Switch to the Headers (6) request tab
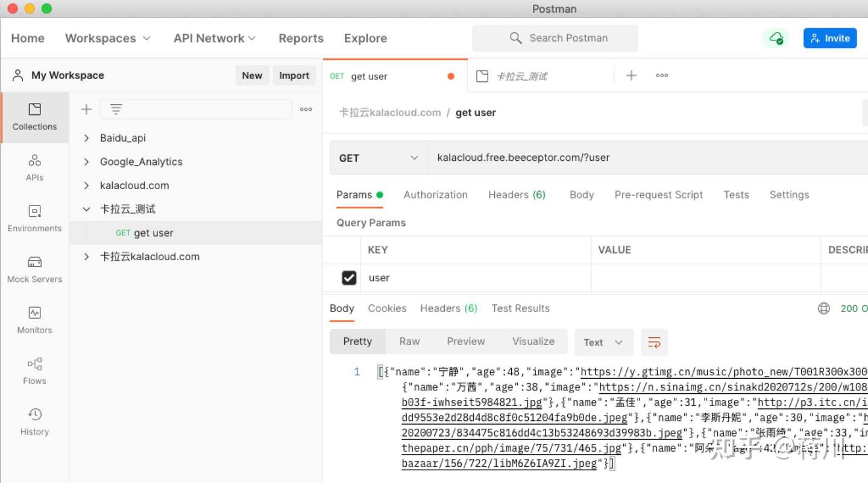The image size is (868, 483). pos(517,195)
